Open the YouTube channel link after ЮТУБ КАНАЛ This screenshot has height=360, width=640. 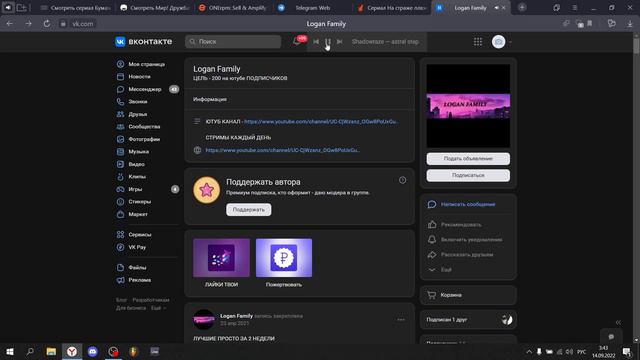point(321,122)
